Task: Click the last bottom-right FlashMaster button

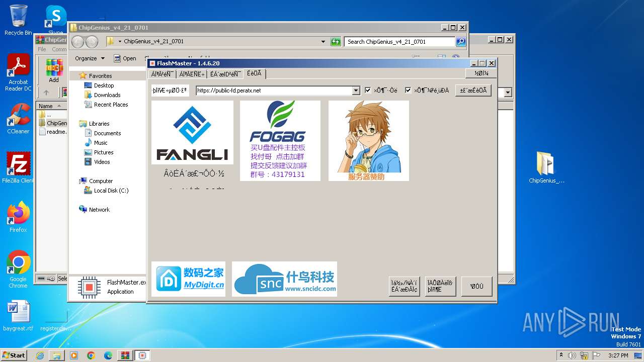Action: [x=477, y=286]
